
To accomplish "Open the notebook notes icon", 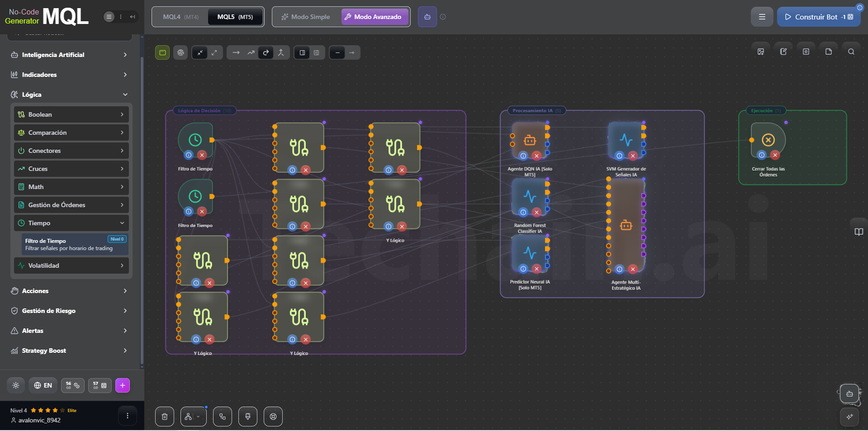I will (x=783, y=52).
